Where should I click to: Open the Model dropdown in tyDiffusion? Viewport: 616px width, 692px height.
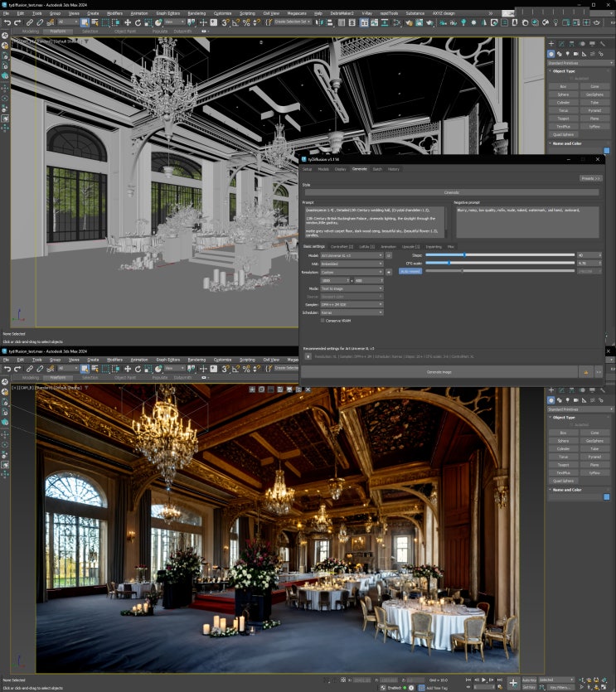(x=352, y=255)
